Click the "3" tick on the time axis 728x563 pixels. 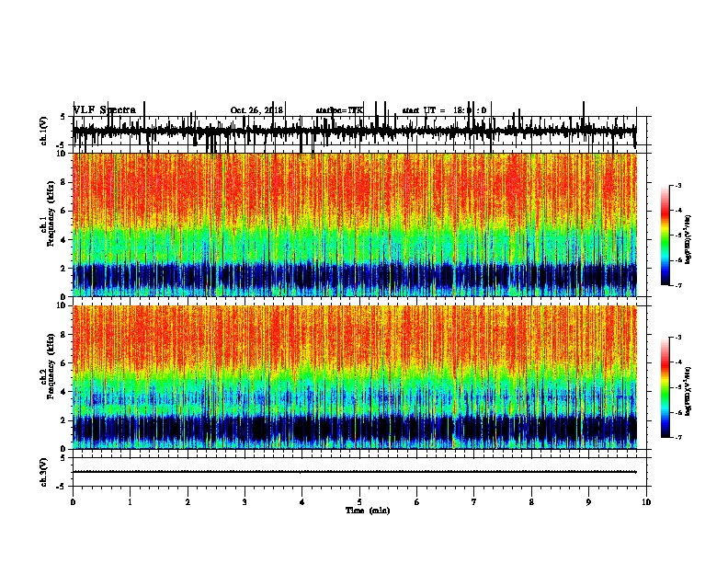click(x=245, y=502)
